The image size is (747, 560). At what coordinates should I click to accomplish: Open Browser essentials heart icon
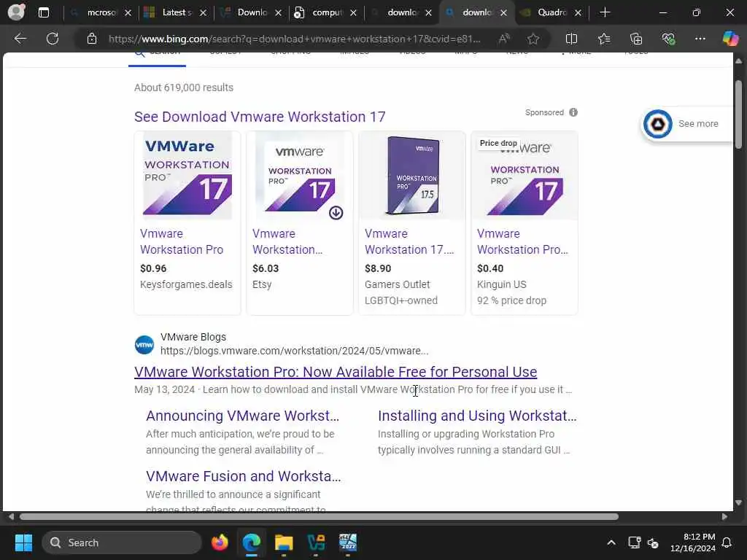[668, 39]
